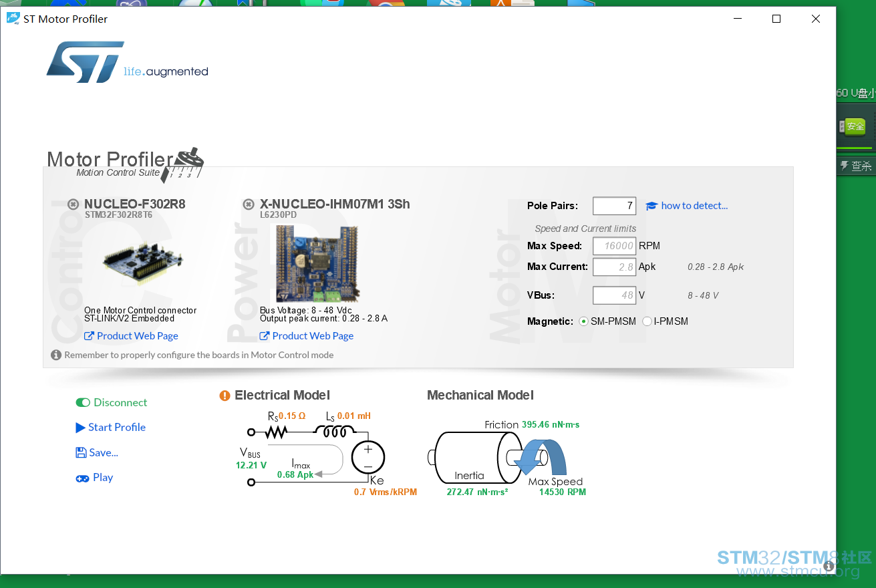Click the Play button with gamepad icon

[94, 477]
